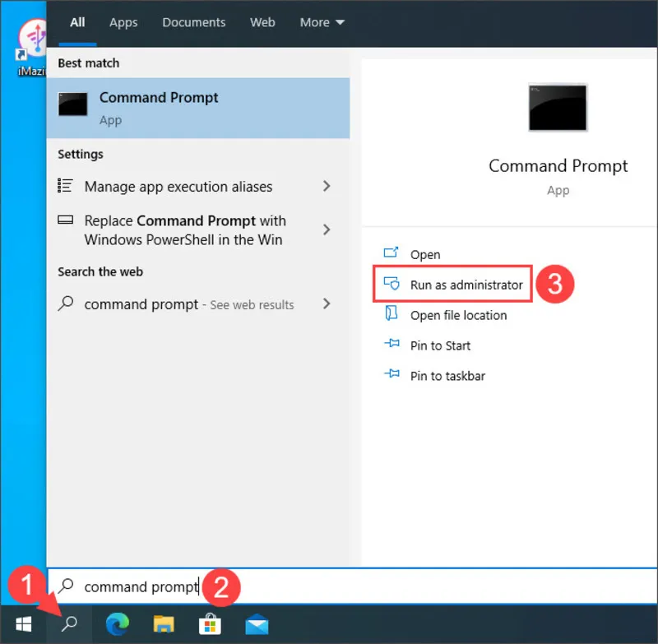The image size is (658, 644).
Task: Click the search box containing command prompt
Action: 352,586
